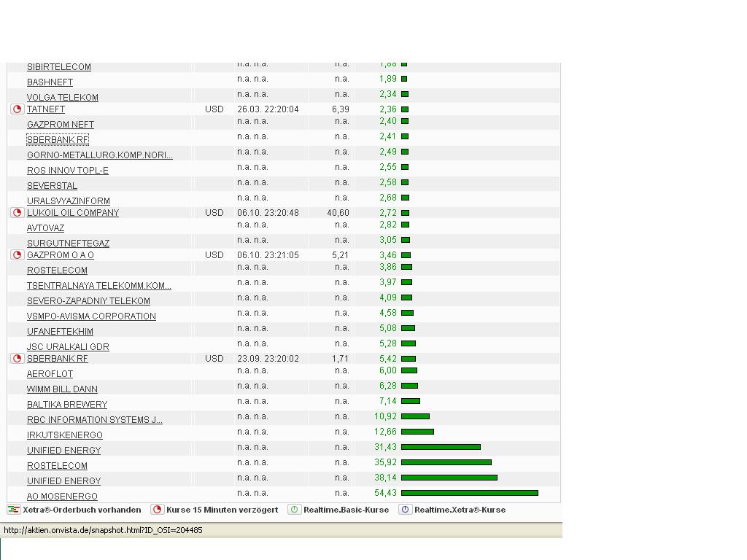Open the BASHNEFT stock link
The image size is (747, 560).
(50, 82)
